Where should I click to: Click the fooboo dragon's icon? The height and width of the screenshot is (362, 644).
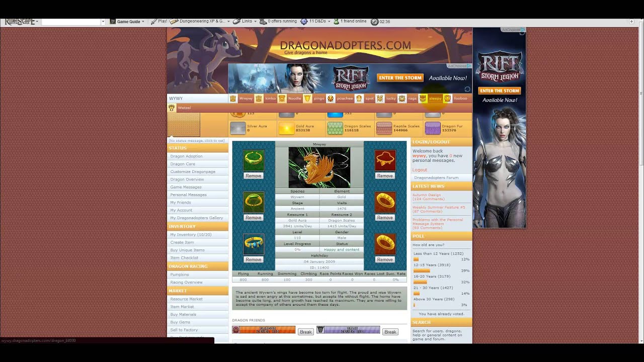click(x=447, y=99)
